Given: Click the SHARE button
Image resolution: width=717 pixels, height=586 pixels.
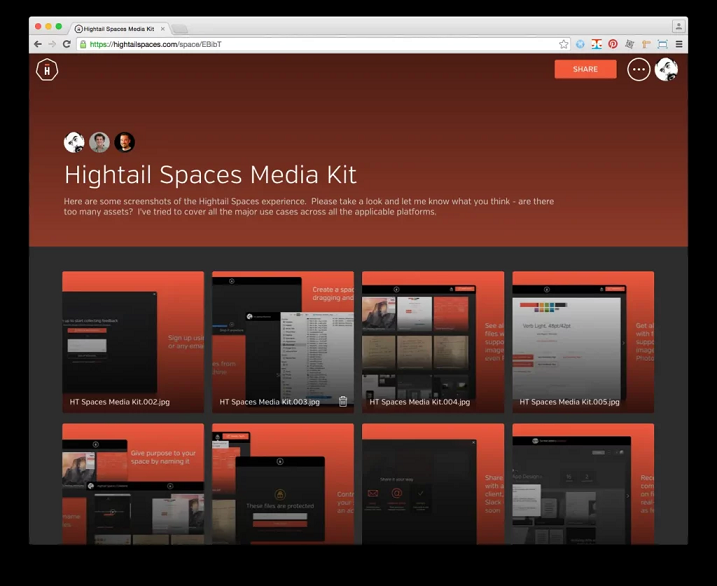Looking at the screenshot, I should [585, 69].
